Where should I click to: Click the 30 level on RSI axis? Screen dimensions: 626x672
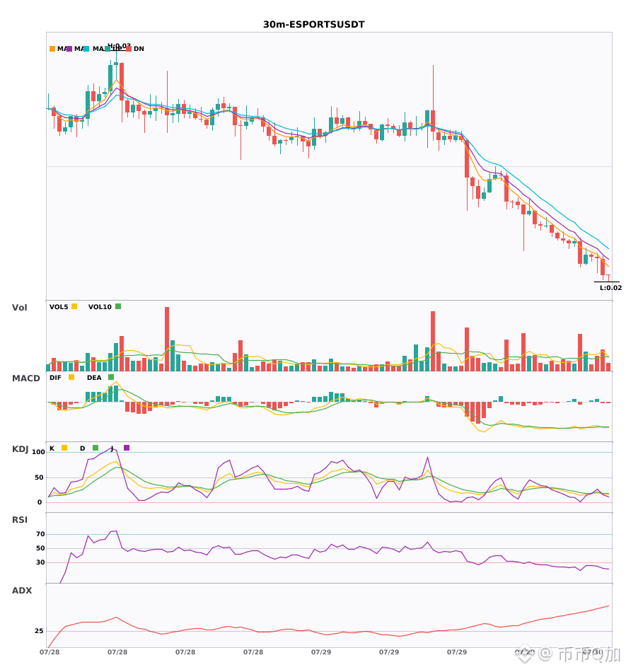pos(40,562)
